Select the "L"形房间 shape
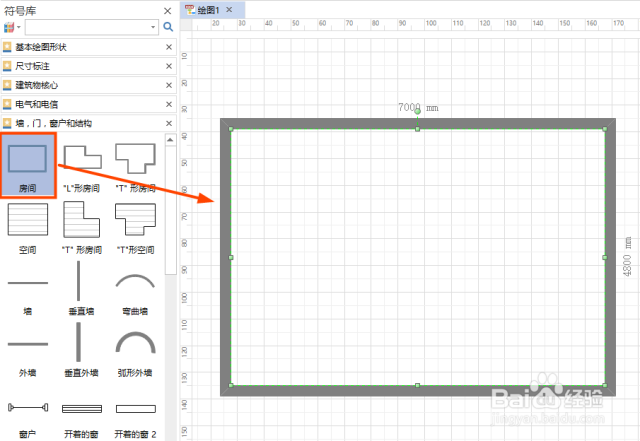640x441 pixels. (x=82, y=165)
